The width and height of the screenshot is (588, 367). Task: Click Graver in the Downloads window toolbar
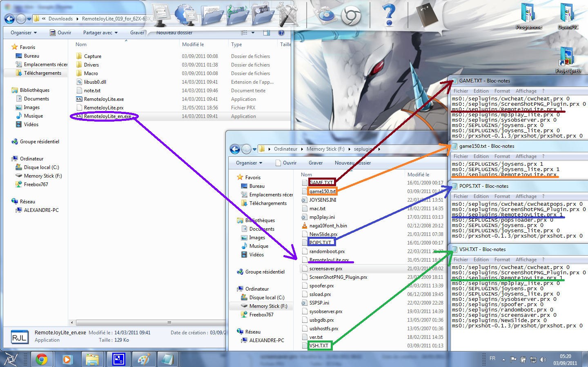(x=137, y=33)
